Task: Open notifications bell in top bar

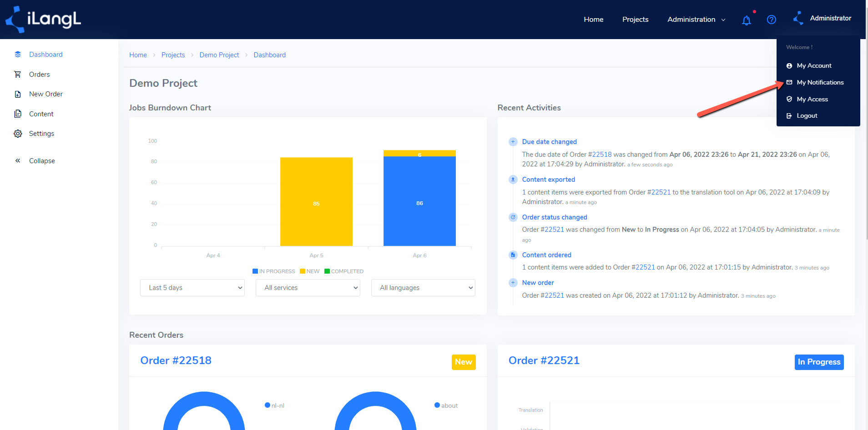Action: tap(747, 20)
